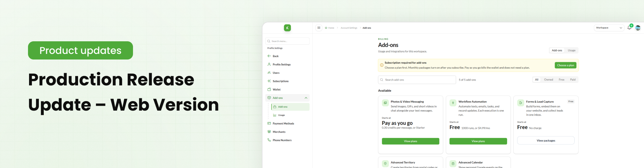Open the Usage sub-item in sidebar

[281, 115]
